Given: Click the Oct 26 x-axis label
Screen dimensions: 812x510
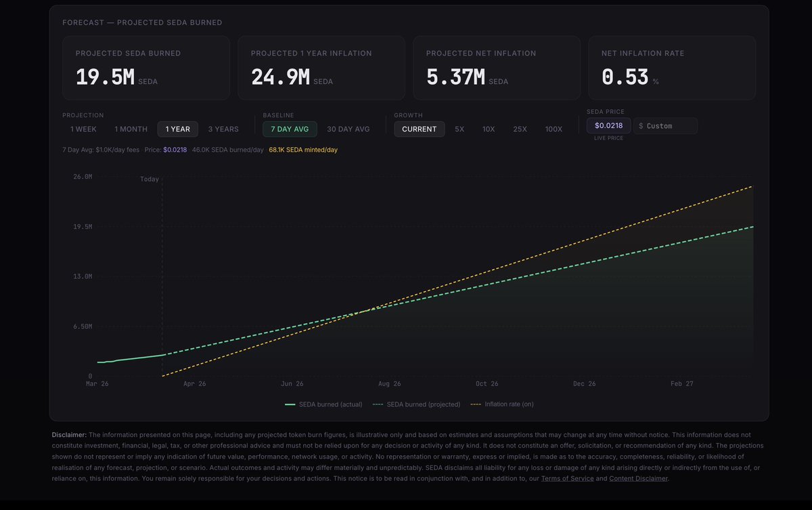Looking at the screenshot, I should [x=487, y=384].
